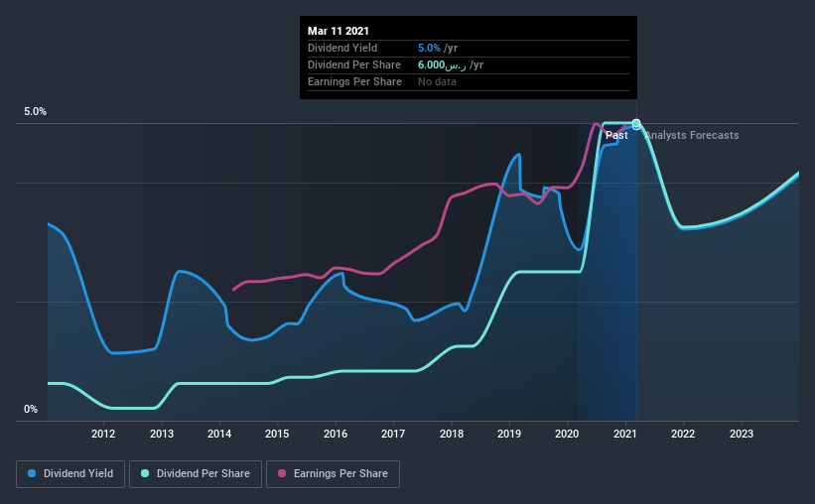The width and height of the screenshot is (815, 504).
Task: Click the 'No data' earnings value in tooltip
Action: (x=437, y=81)
